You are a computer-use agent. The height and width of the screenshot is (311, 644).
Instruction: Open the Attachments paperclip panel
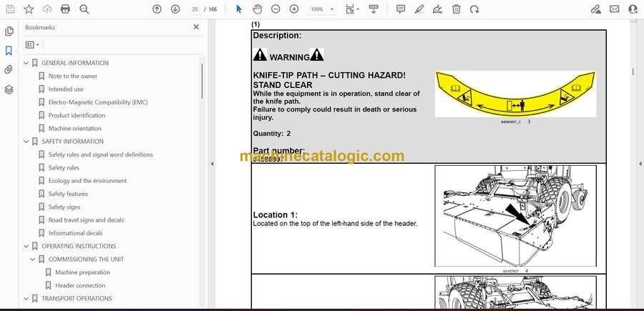click(9, 70)
